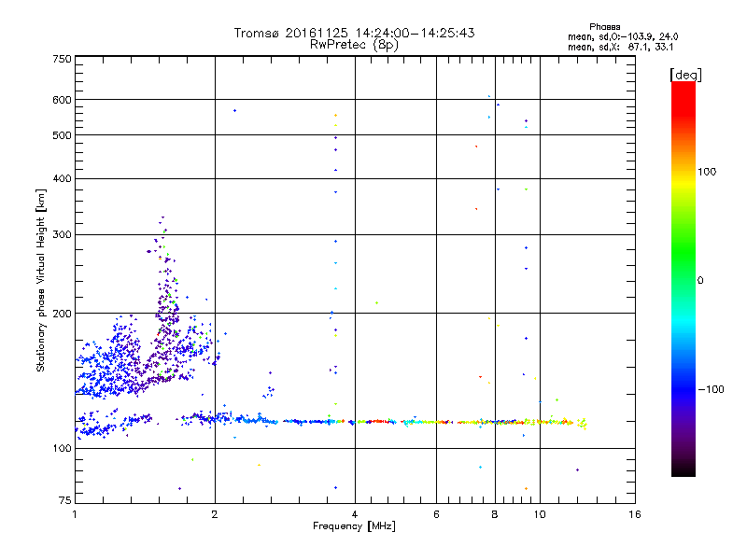Click the '4' x-axis tick label
This screenshot has height=560, width=747.
pos(355,514)
